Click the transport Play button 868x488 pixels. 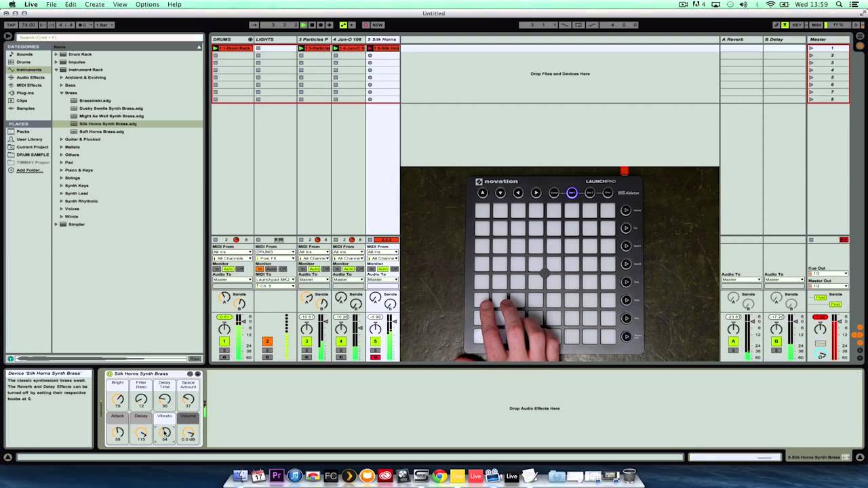click(x=303, y=25)
